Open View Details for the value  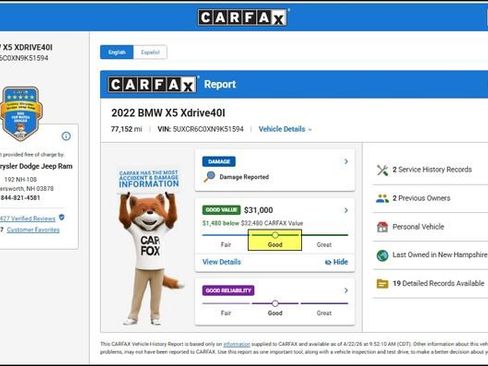point(221,262)
